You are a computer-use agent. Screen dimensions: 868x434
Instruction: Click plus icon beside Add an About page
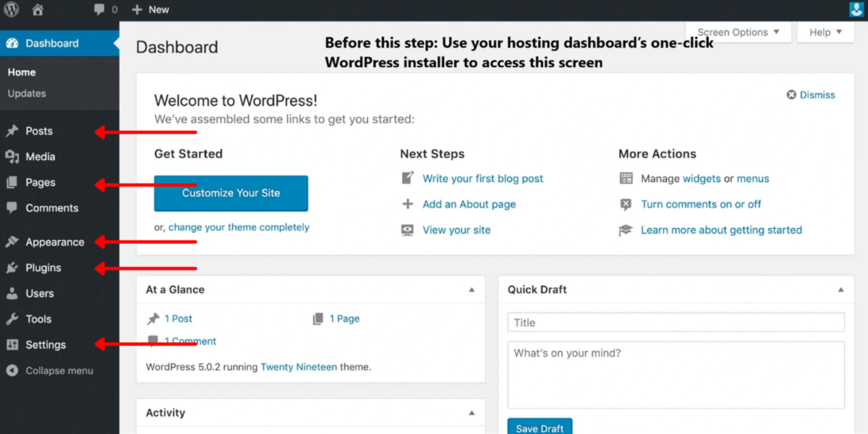coord(408,204)
